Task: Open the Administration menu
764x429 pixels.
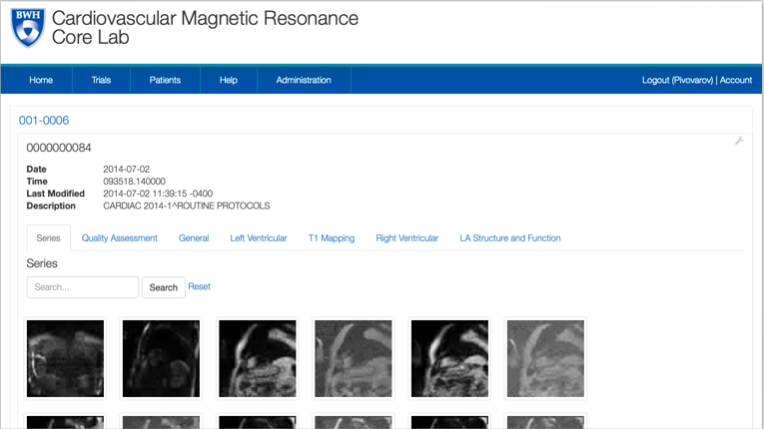Action: (x=304, y=80)
